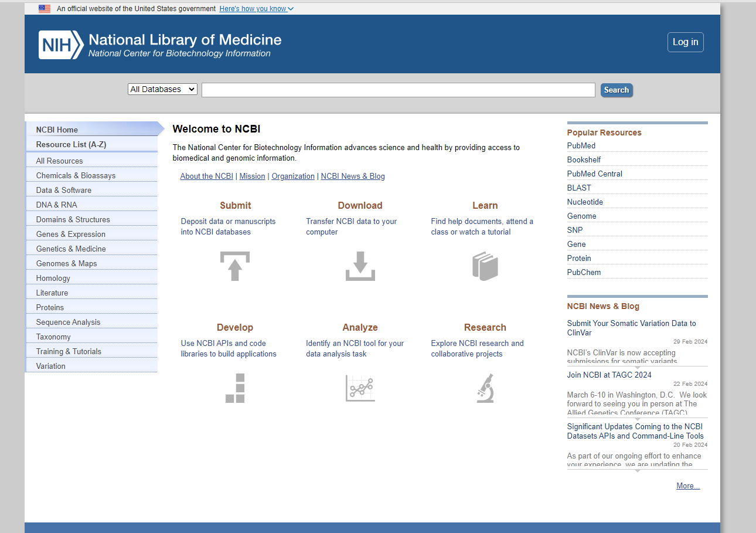This screenshot has width=756, height=533.
Task: Open Literature category
Action: [x=92, y=293]
